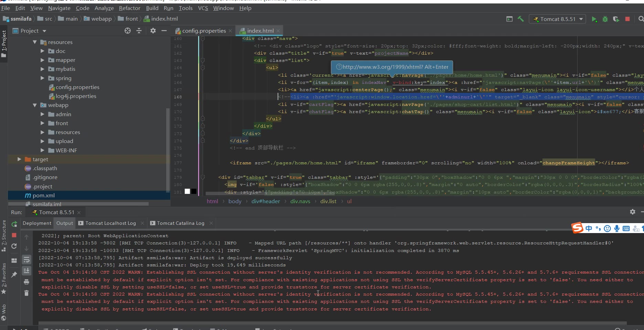Open Project panel settings gear
This screenshot has height=330, width=644.
click(x=153, y=31)
